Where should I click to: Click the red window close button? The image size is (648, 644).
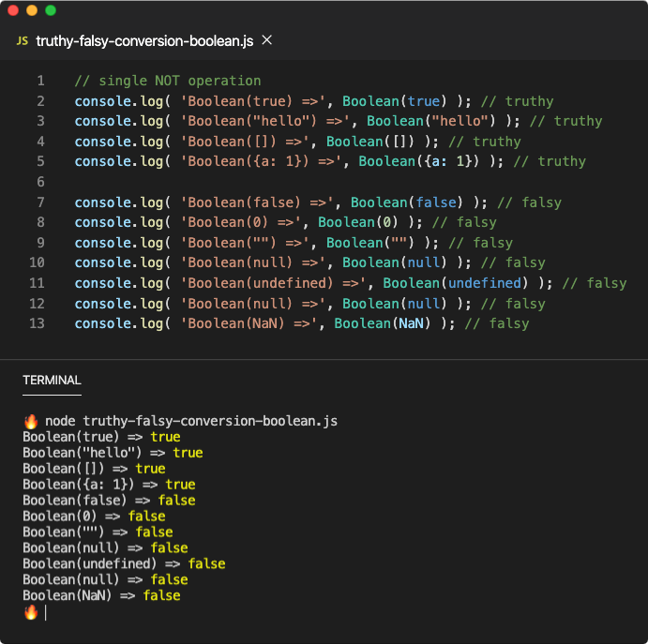(13, 10)
